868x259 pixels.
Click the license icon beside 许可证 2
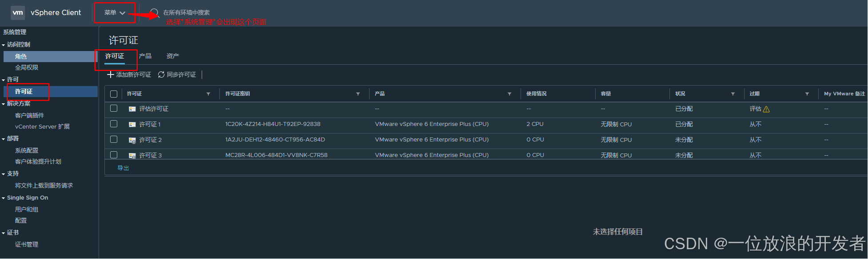tap(132, 140)
